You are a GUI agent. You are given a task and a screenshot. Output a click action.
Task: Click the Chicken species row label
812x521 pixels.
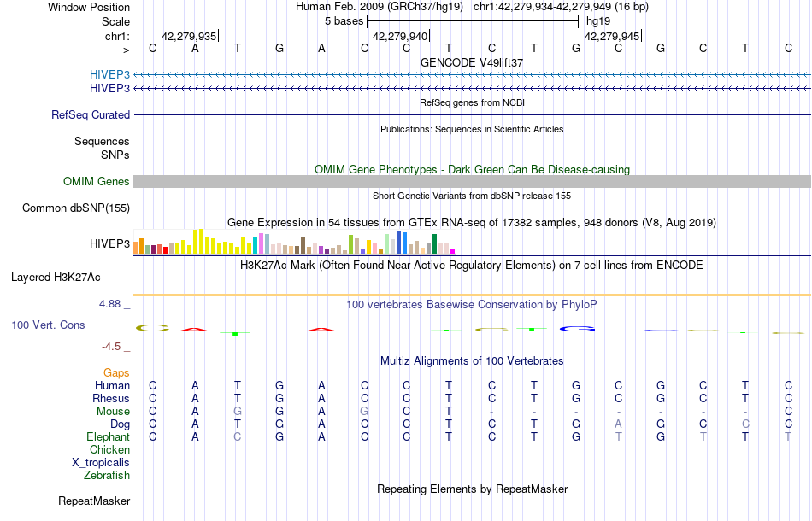(x=109, y=449)
